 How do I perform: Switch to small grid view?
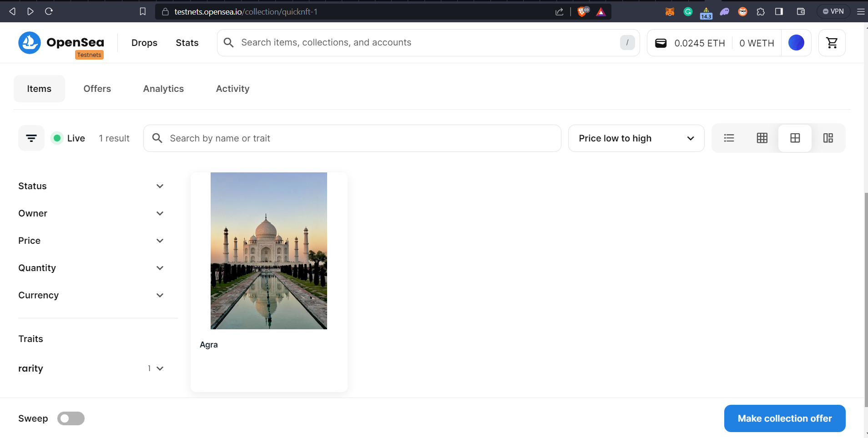pyautogui.click(x=762, y=138)
